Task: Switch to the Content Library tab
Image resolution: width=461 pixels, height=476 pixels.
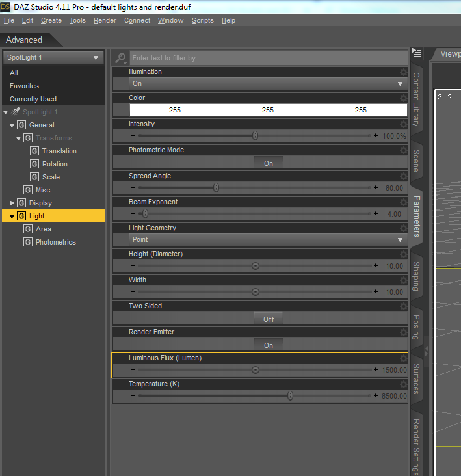Action: (x=416, y=99)
